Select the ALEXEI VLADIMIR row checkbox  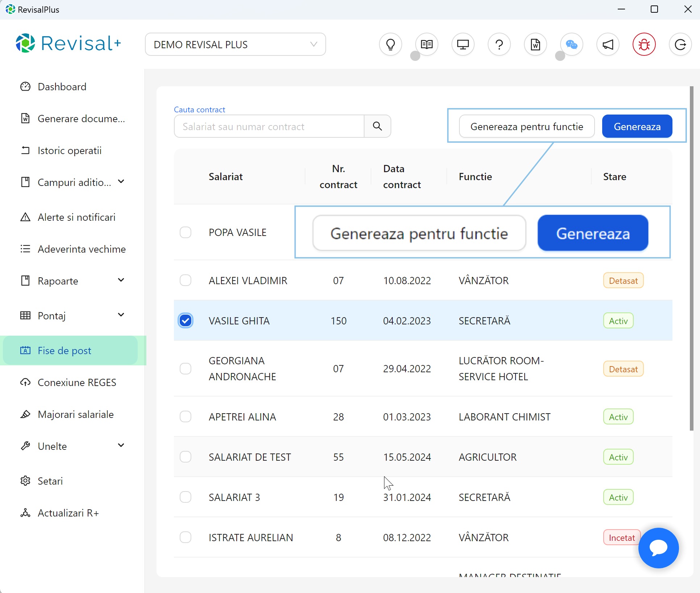pos(186,280)
